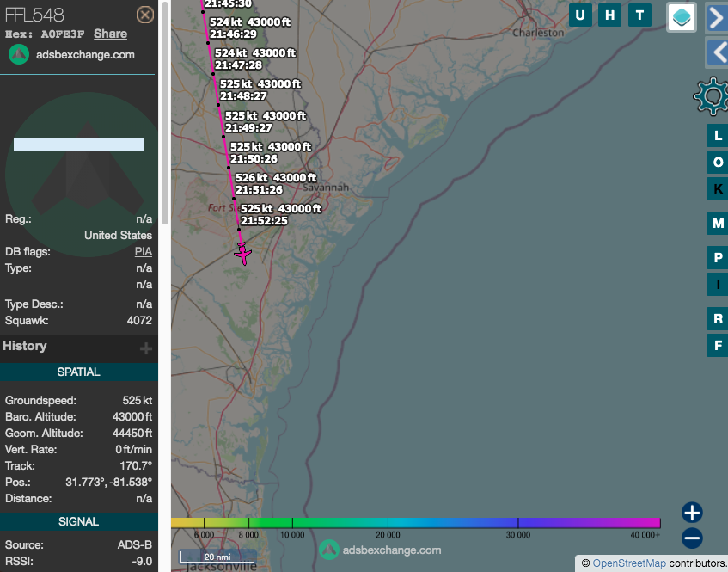Click the altitude color scale bar
The width and height of the screenshot is (728, 572).
click(415, 522)
